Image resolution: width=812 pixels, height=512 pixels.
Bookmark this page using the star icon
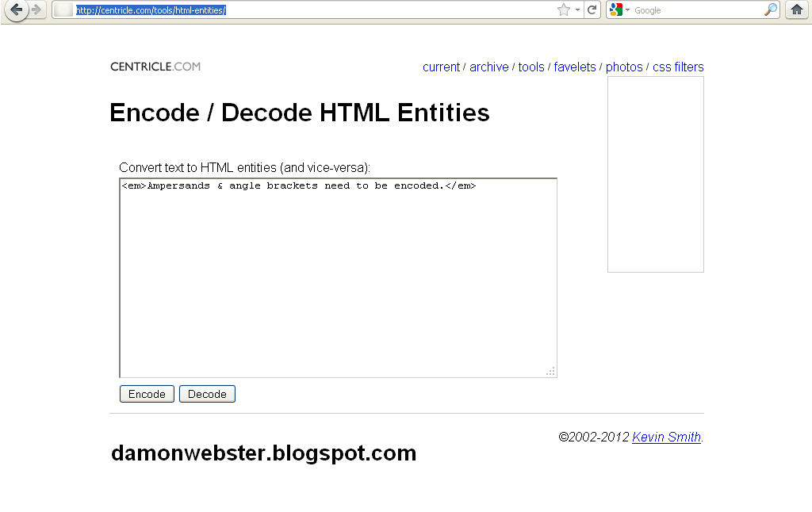(x=564, y=10)
